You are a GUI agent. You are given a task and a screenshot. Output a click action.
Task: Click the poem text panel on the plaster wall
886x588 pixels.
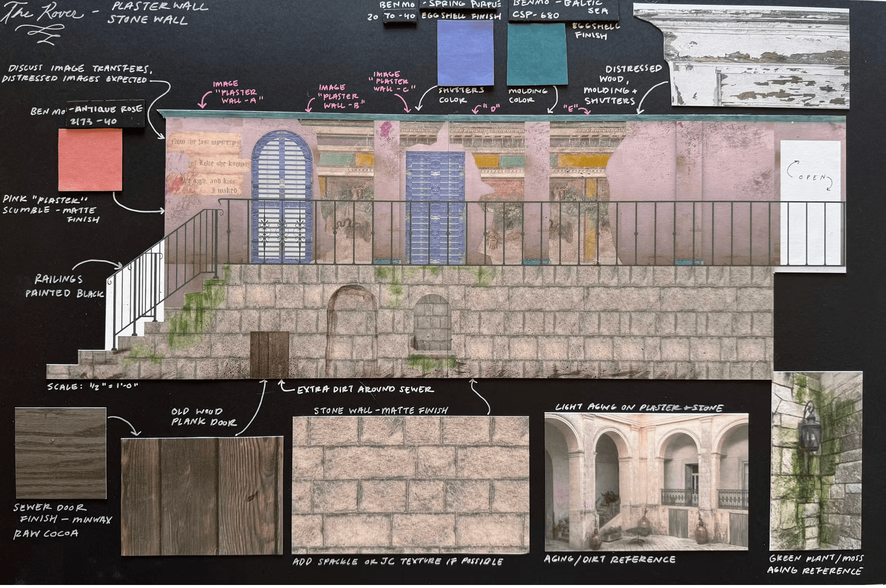[x=205, y=164]
